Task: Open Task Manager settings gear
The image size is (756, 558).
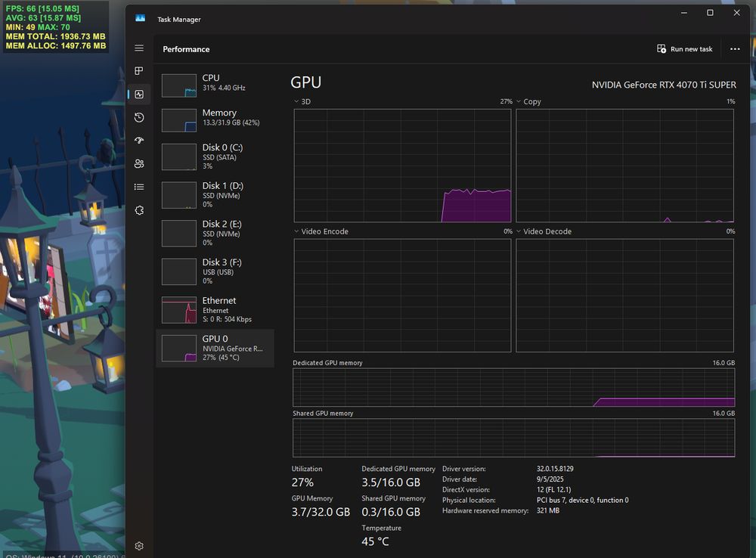Action: 139,546
